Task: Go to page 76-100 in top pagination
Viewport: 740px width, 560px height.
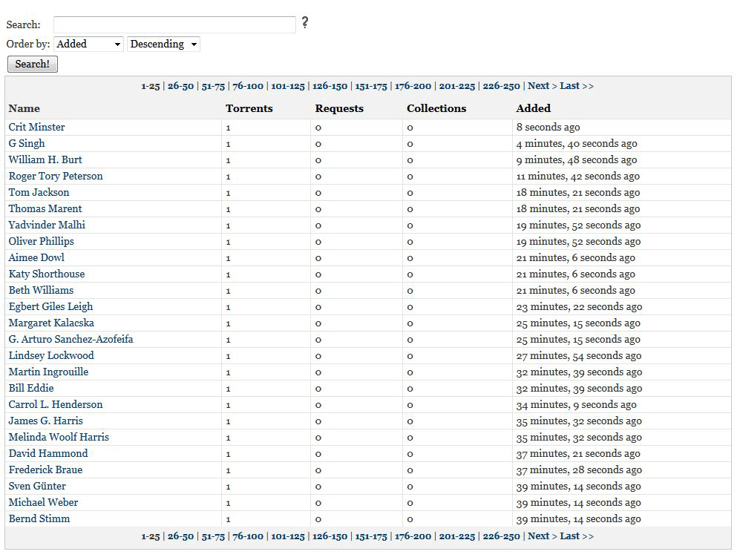Action: click(248, 86)
